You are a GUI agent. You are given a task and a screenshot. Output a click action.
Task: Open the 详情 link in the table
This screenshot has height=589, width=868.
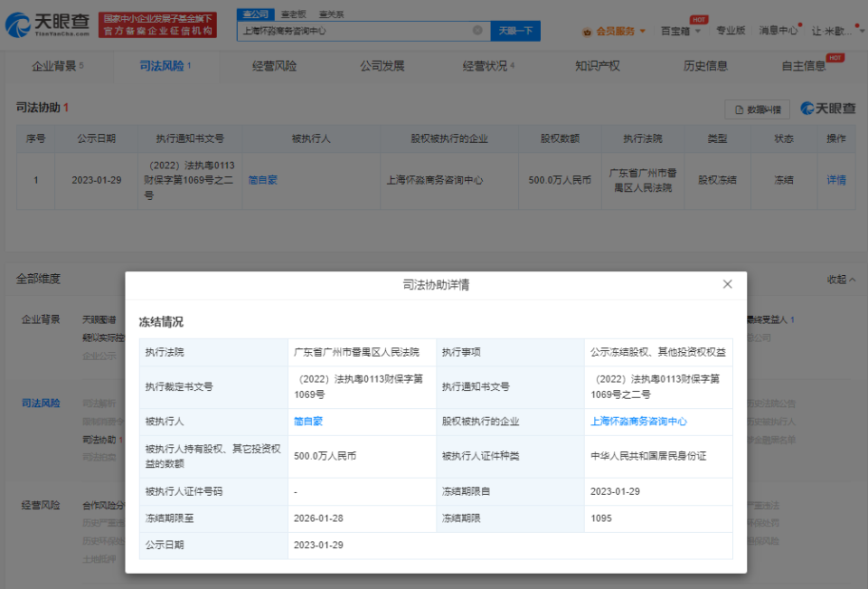click(x=835, y=180)
